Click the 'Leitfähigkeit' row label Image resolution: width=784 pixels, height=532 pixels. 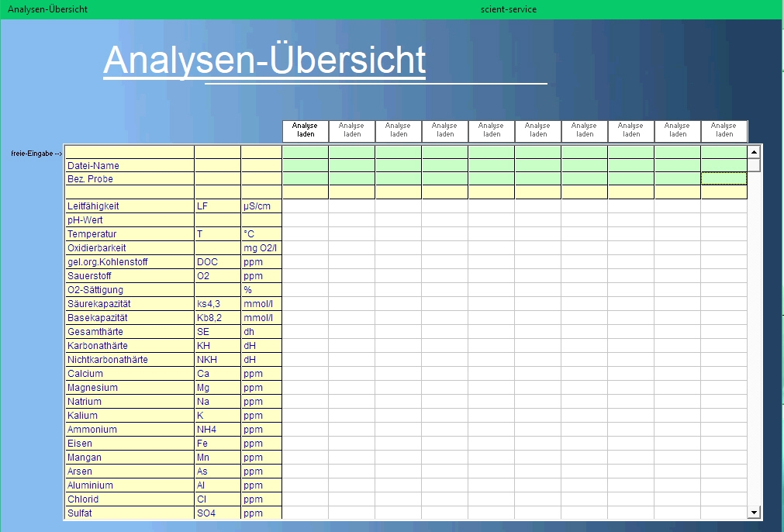pos(130,206)
